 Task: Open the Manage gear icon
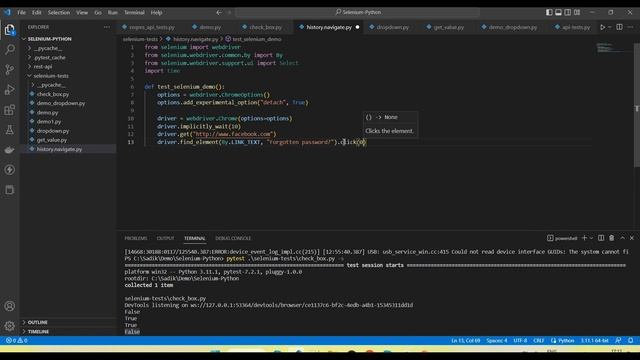point(10,326)
